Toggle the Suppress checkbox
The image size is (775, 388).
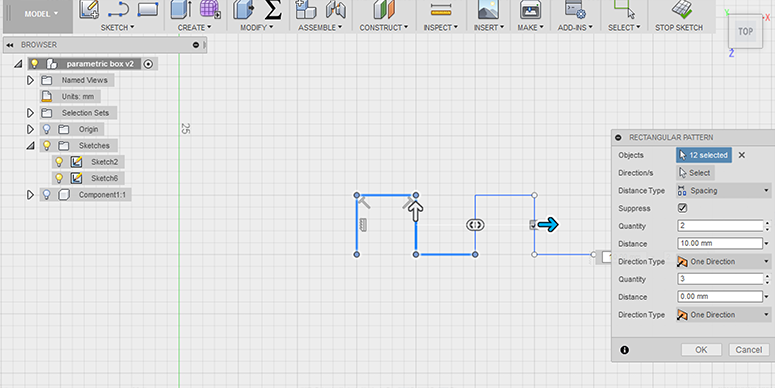click(x=683, y=208)
